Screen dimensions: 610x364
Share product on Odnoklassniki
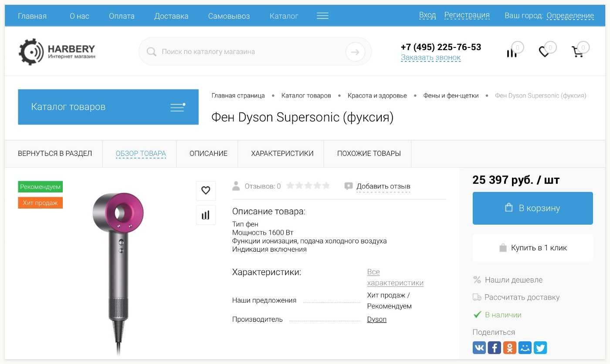click(x=510, y=347)
